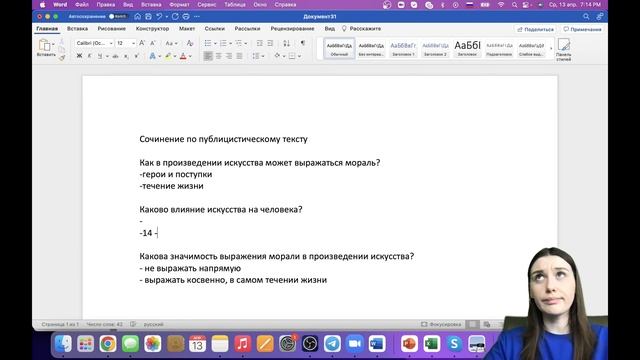Open the Вставка ribbon tab
Screen dimensions: 640x360
click(78, 29)
